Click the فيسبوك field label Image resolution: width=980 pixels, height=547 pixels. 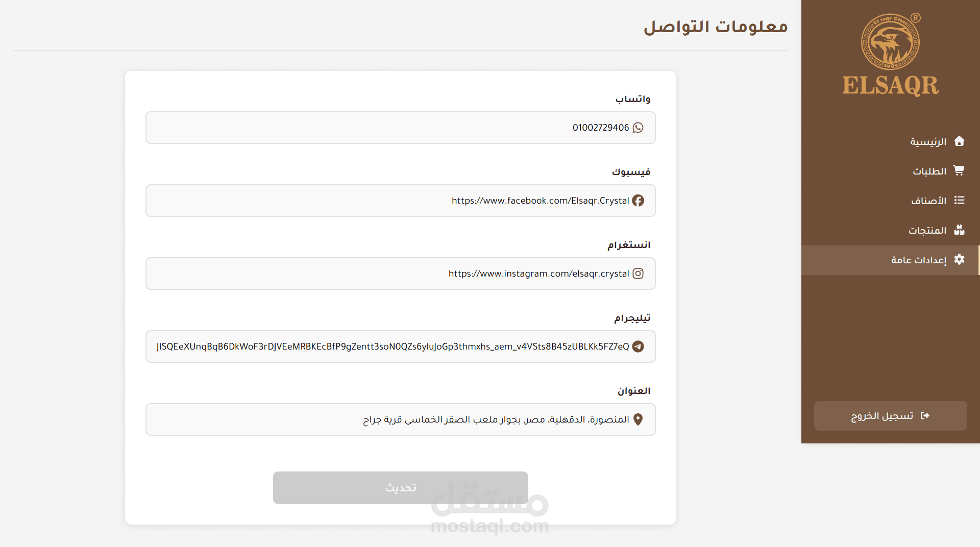[631, 172]
